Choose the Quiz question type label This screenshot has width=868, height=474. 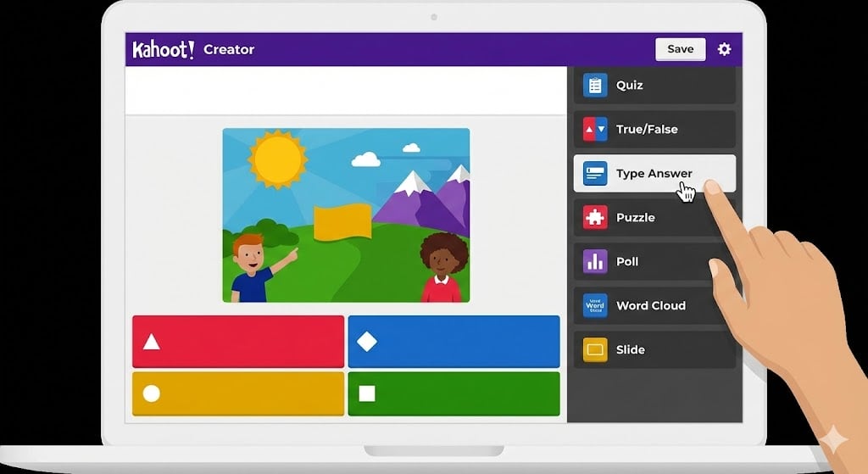click(x=630, y=86)
